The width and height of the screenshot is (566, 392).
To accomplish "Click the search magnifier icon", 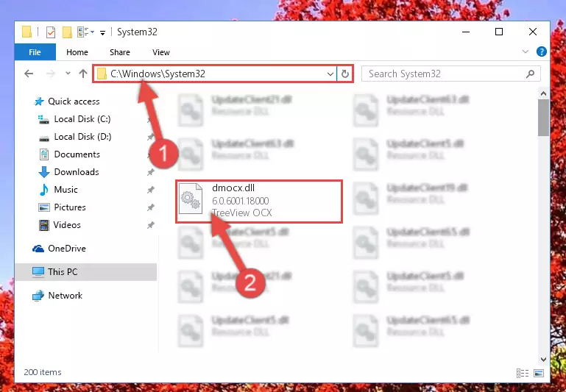I will click(x=530, y=74).
